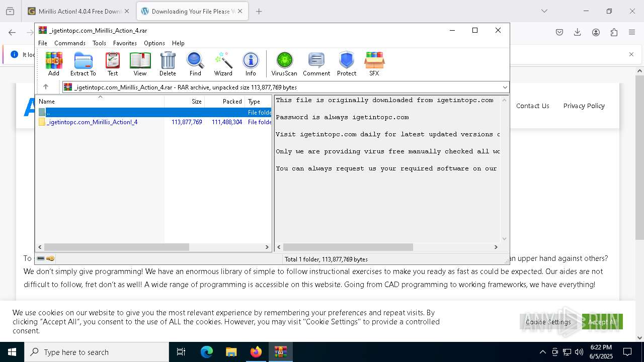This screenshot has height=362, width=644.
Task: Open Firefox hamburger application menu
Action: tap(632, 32)
